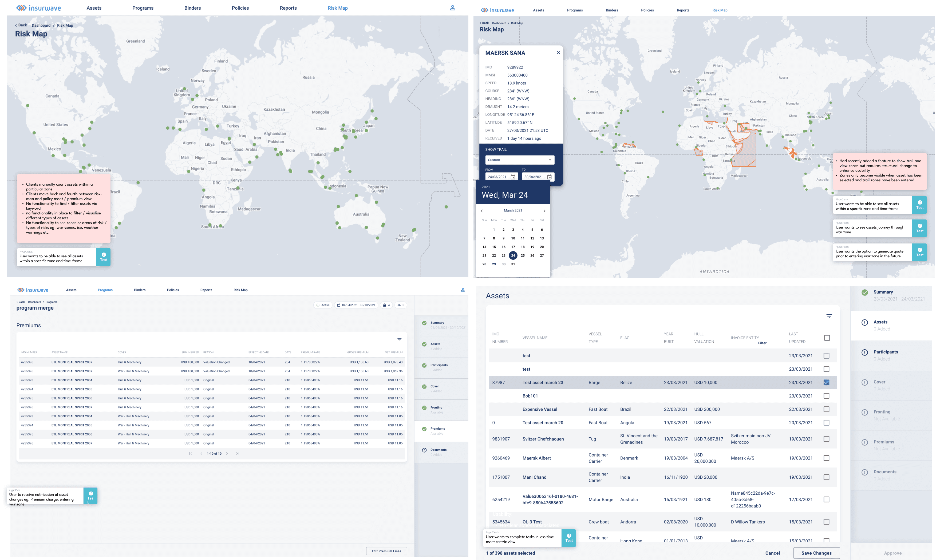Open Premiums step in program merge sidebar
The height and width of the screenshot is (560, 944).
click(x=441, y=431)
